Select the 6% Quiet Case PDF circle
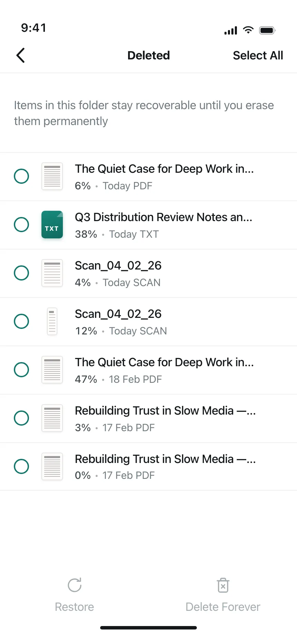 coord(21,176)
